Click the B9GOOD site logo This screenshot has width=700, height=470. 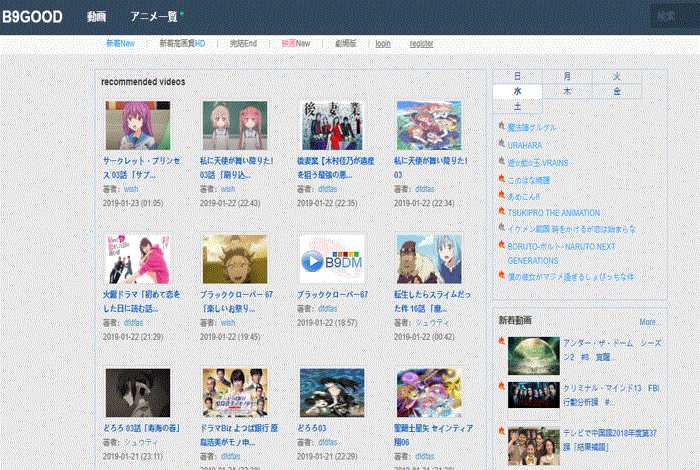[x=32, y=17]
